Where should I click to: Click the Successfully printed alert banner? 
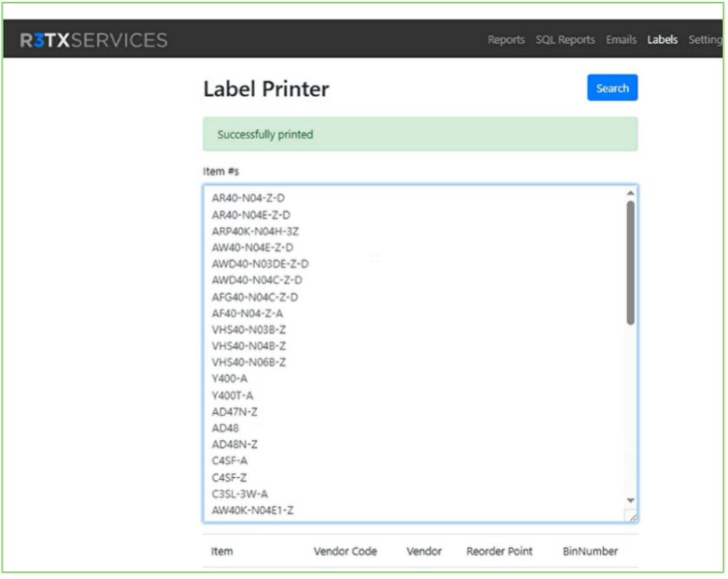point(420,135)
